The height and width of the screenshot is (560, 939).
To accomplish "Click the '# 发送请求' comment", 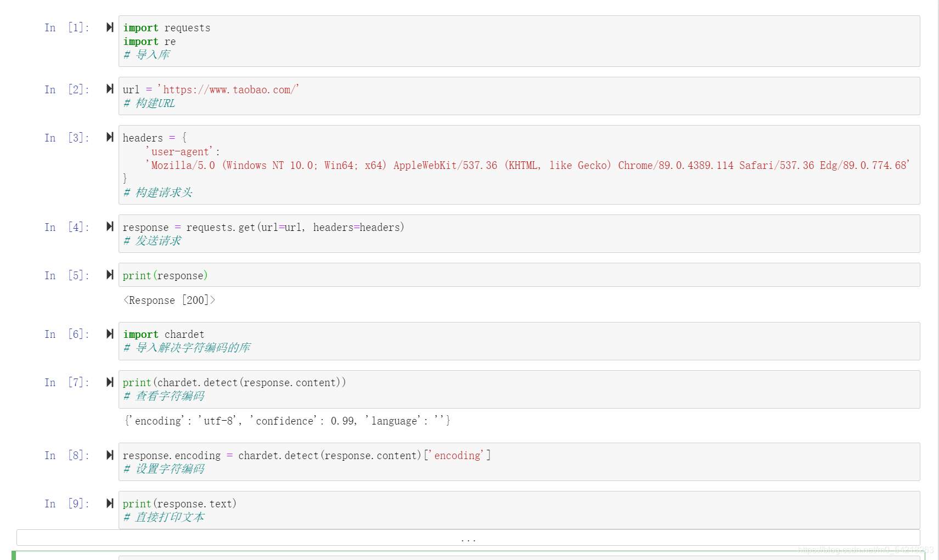I will [x=152, y=241].
